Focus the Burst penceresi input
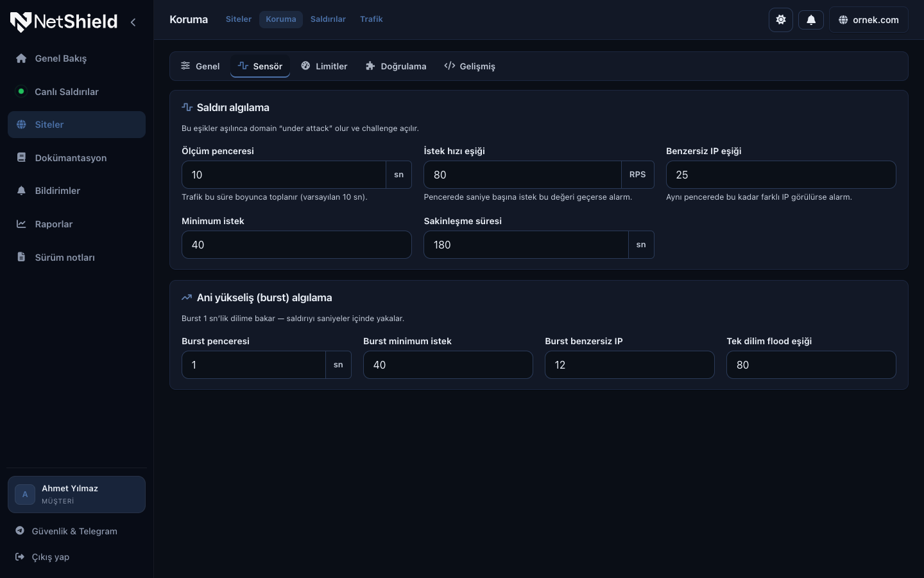Viewport: 924px width, 578px height. (x=253, y=365)
